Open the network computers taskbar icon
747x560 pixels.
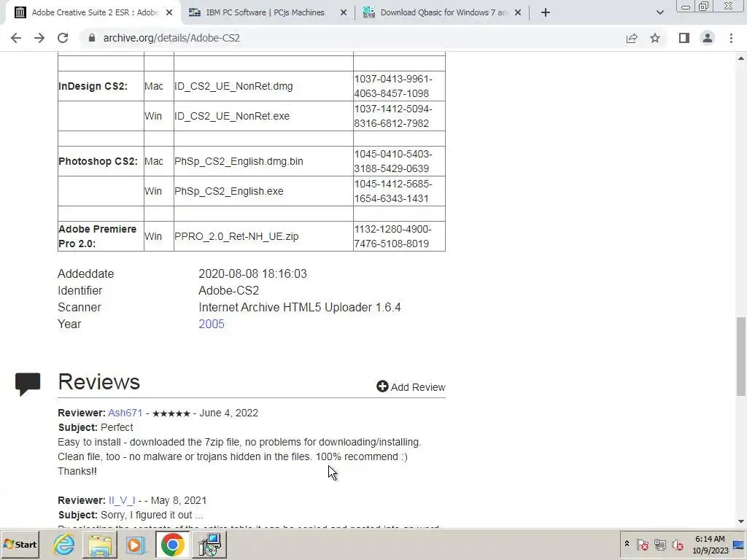[x=209, y=545]
